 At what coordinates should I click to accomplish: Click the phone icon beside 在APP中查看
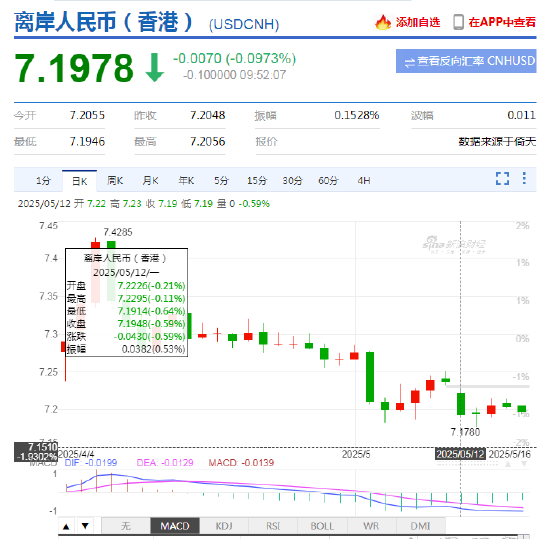[x=458, y=22]
